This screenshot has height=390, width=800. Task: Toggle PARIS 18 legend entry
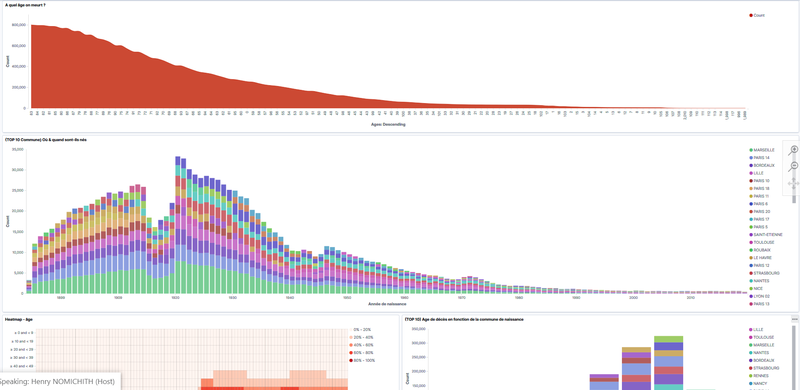[759, 188]
